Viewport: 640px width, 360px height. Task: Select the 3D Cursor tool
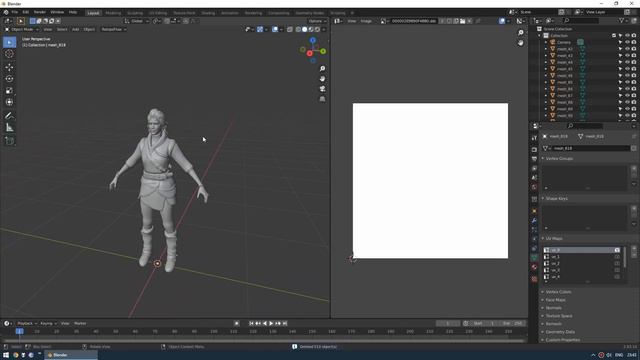pos(9,54)
